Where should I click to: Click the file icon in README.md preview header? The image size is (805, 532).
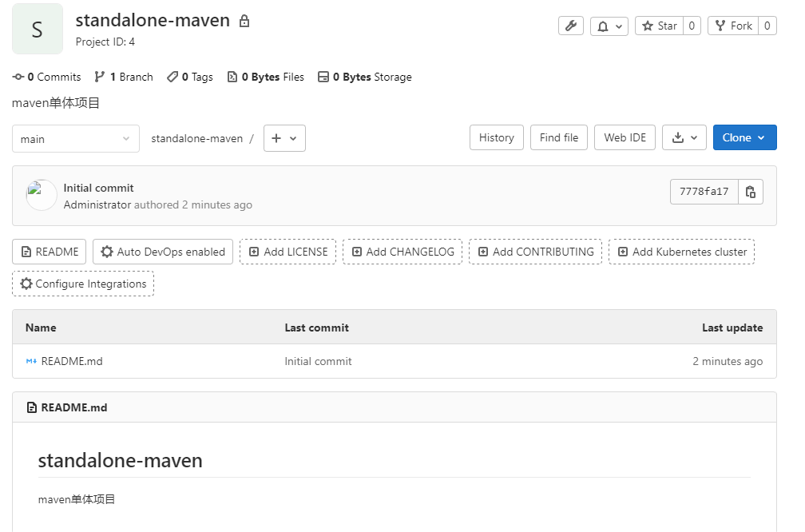(x=32, y=407)
